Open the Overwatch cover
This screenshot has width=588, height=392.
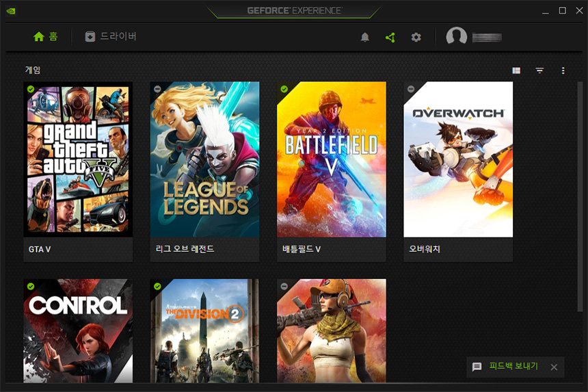click(458, 159)
